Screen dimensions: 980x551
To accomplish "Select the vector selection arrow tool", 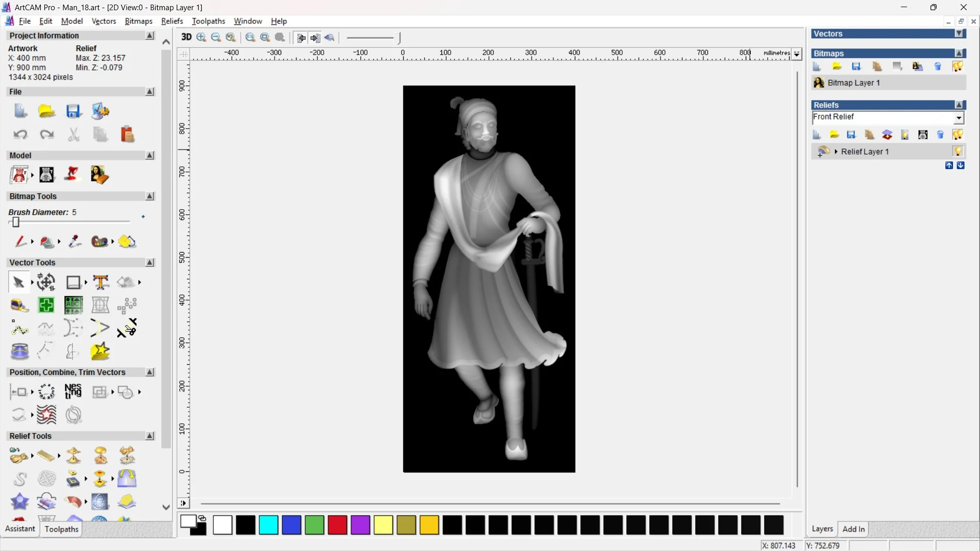I will 18,282.
